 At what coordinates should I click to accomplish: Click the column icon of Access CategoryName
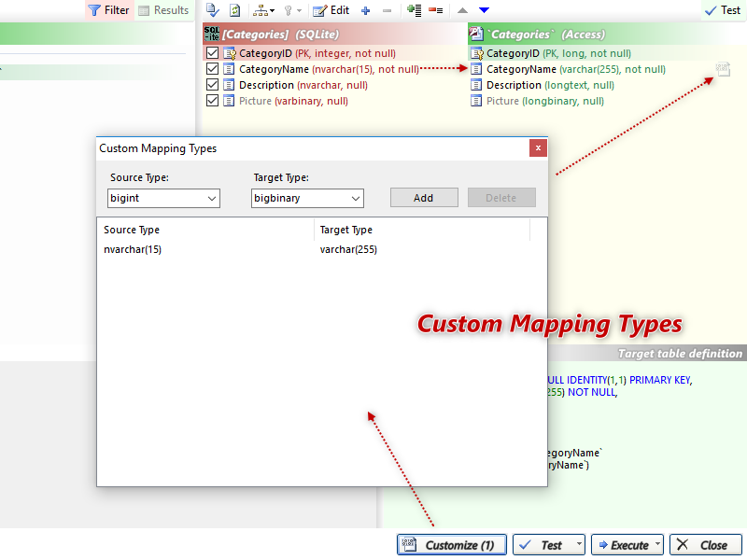pyautogui.click(x=476, y=69)
